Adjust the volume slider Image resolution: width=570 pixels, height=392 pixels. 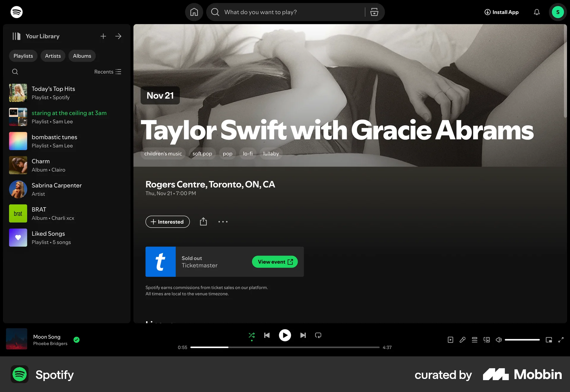522,340
